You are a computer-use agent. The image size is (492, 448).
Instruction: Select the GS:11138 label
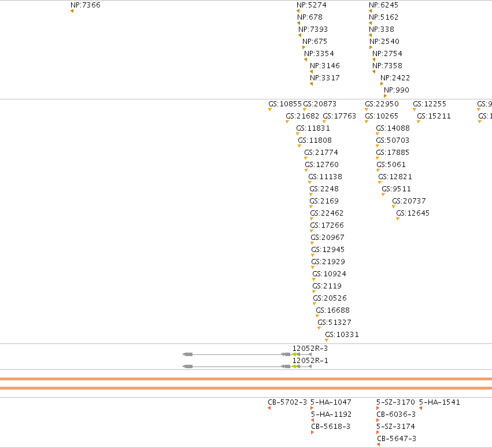pos(325,177)
